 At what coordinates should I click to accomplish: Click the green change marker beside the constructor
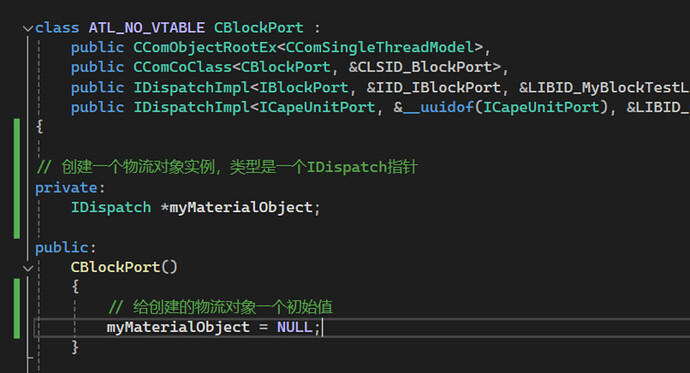(17, 308)
